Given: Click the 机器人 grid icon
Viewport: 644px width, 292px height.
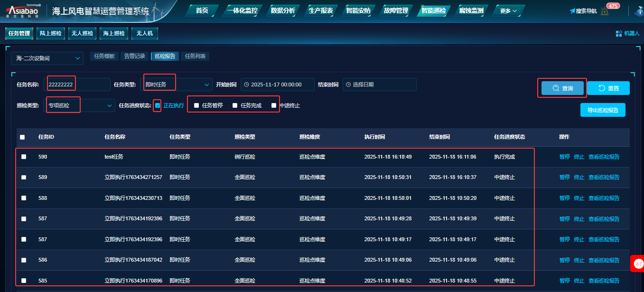Looking at the screenshot, I should click(x=619, y=33).
